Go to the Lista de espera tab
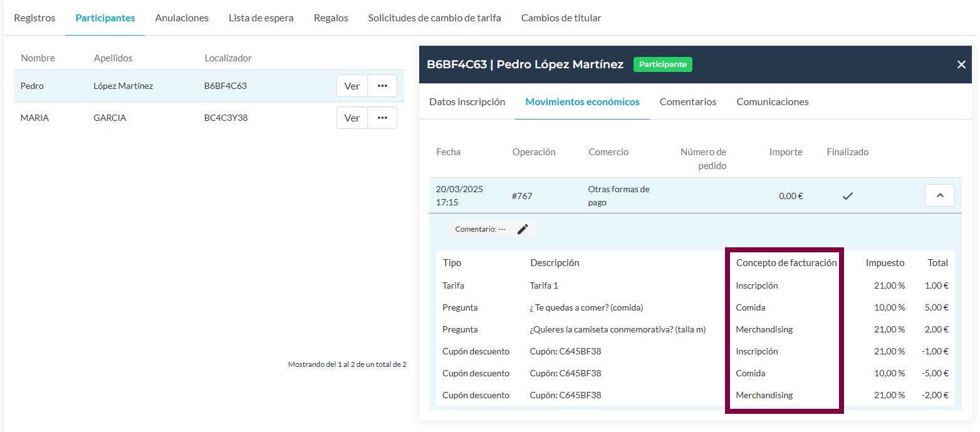This screenshot has height=432, width=980. (261, 18)
